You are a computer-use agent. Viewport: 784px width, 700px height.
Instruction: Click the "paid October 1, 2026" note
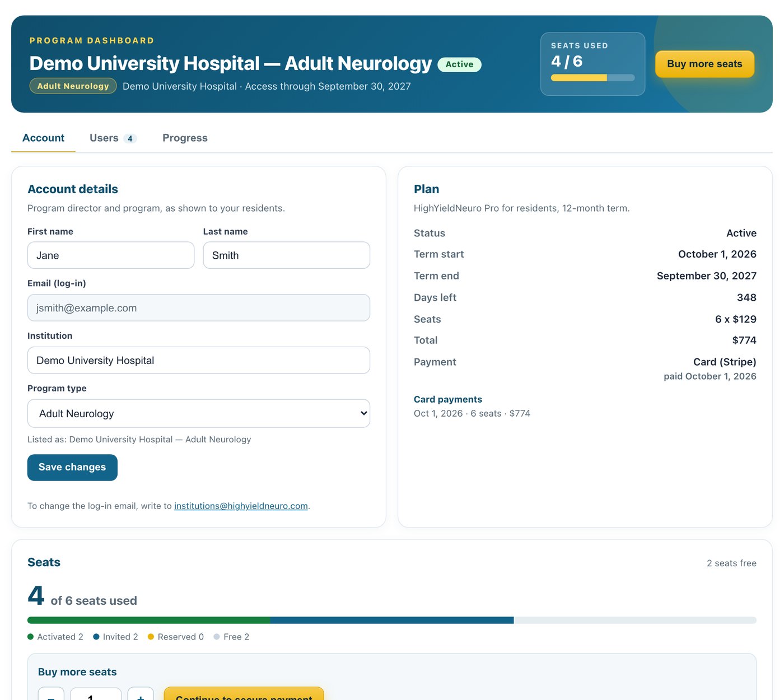point(710,376)
